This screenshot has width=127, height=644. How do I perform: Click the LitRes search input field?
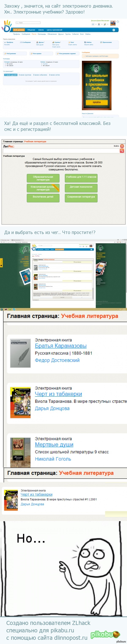[61, 151]
